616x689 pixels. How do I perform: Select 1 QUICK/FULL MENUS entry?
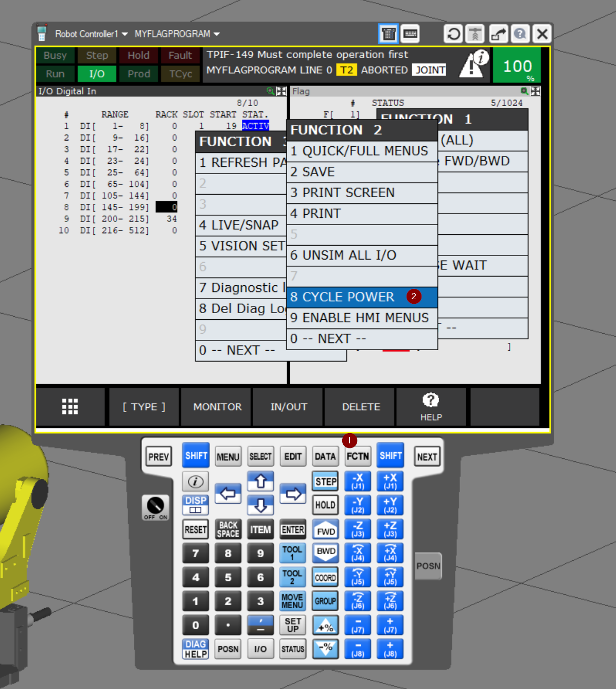(x=362, y=151)
